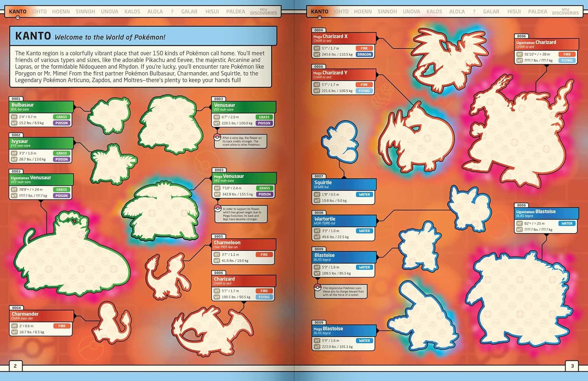This screenshot has width=588, height=381.
Task: Open the ALOLA tab on the left page
Action: click(155, 11)
